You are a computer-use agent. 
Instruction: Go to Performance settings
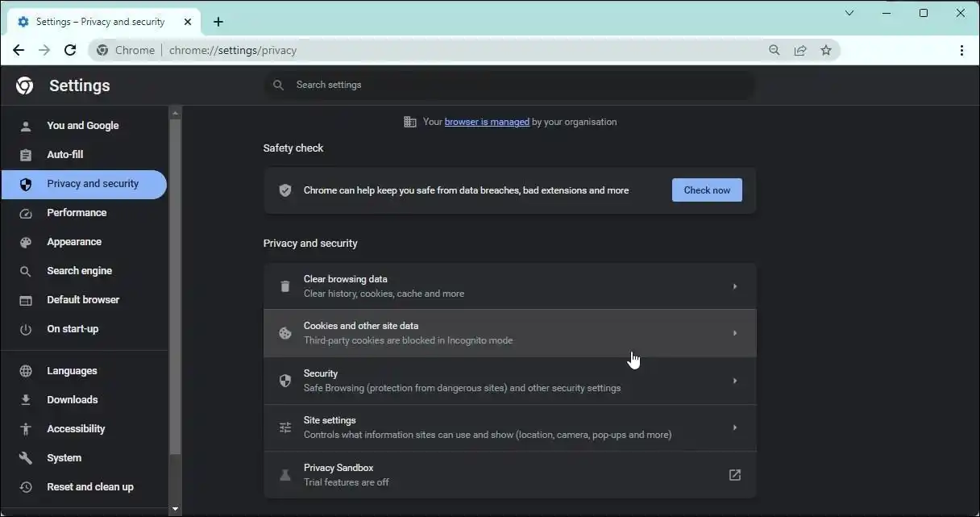click(84, 213)
